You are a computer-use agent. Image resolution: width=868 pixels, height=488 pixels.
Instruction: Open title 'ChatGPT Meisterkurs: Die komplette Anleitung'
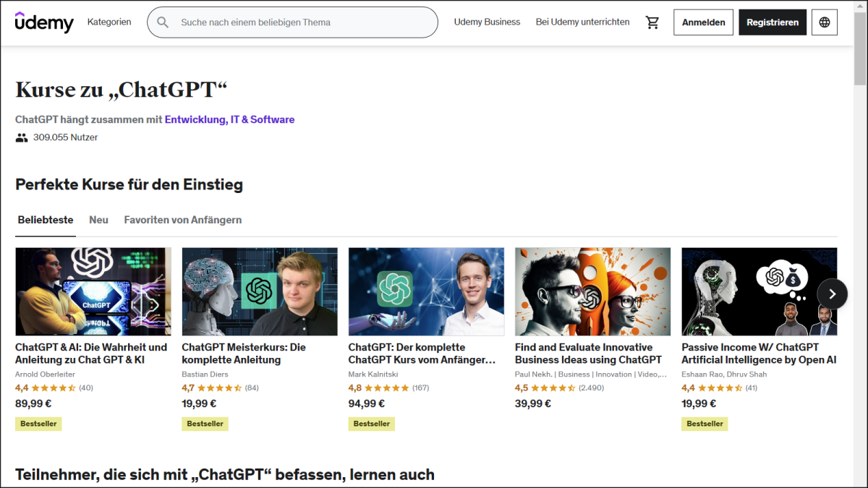(244, 354)
